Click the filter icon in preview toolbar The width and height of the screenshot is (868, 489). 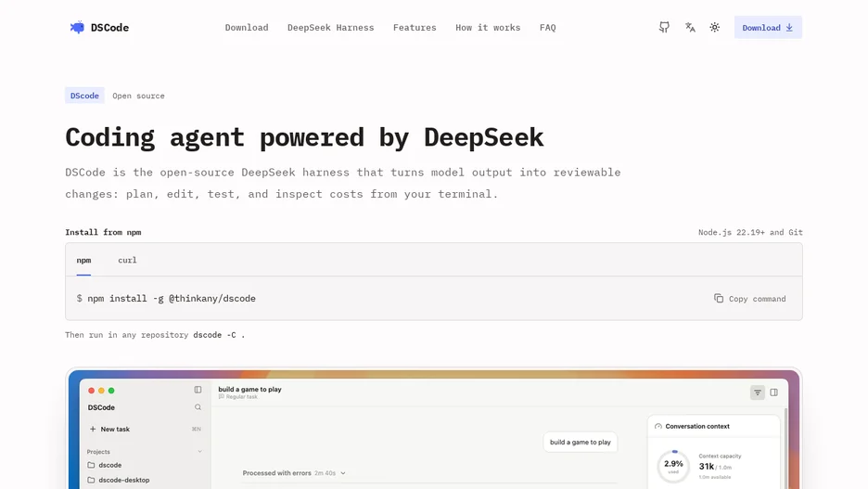click(x=758, y=392)
